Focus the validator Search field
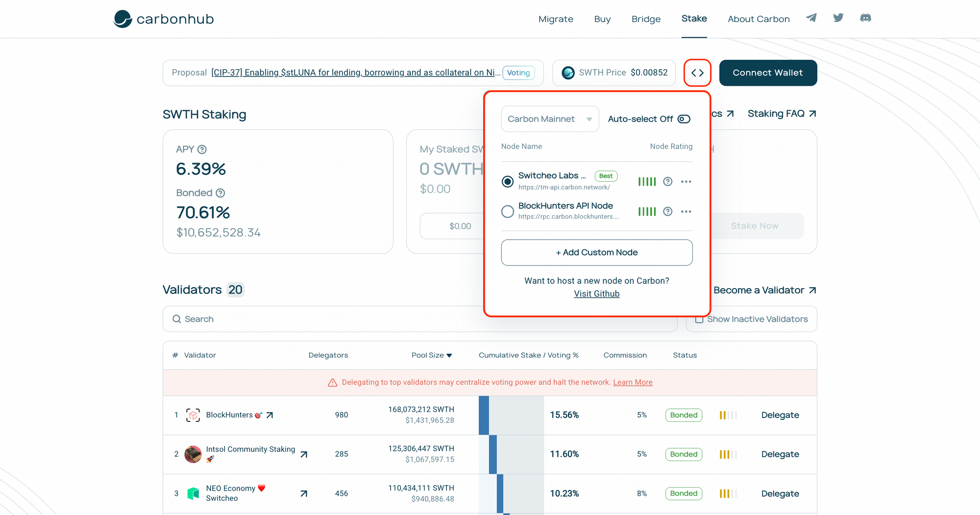The height and width of the screenshot is (515, 980). pyautogui.click(x=420, y=319)
